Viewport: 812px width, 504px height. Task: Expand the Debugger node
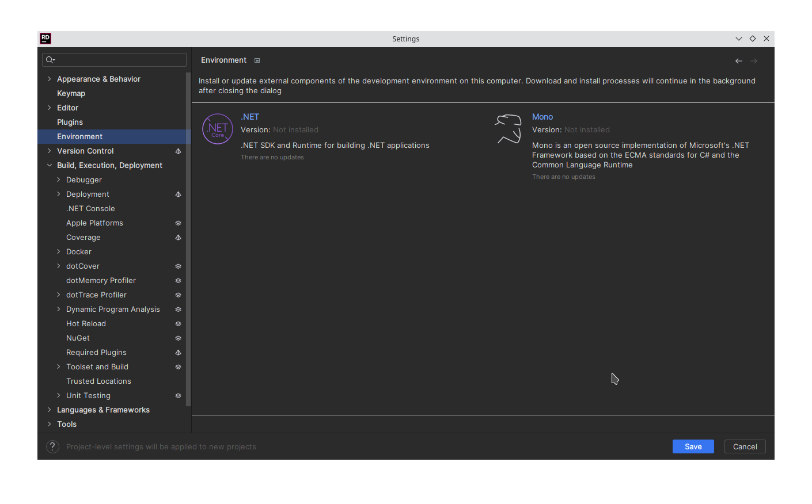[59, 180]
